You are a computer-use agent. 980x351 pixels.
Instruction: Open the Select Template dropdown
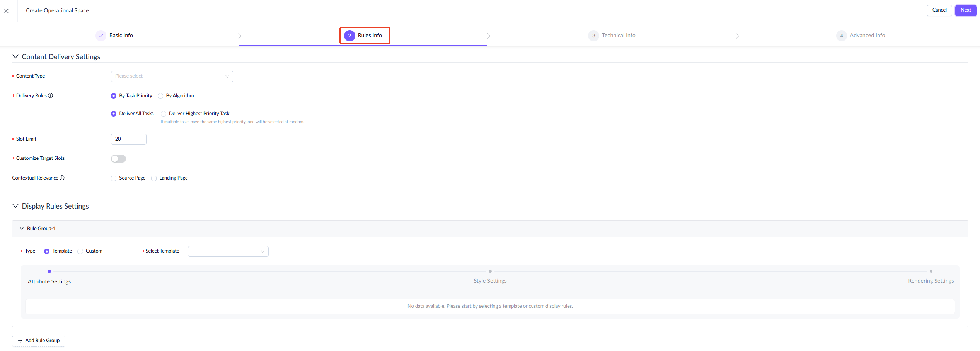pyautogui.click(x=228, y=251)
